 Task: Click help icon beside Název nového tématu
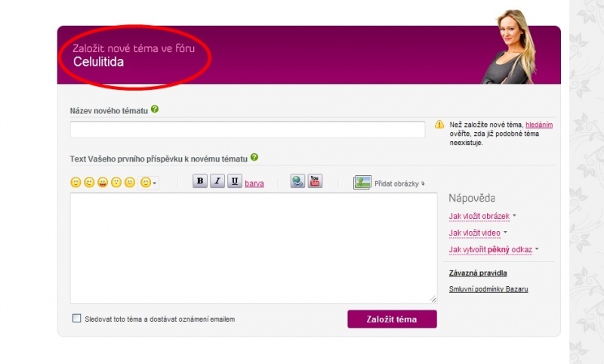[x=155, y=110]
